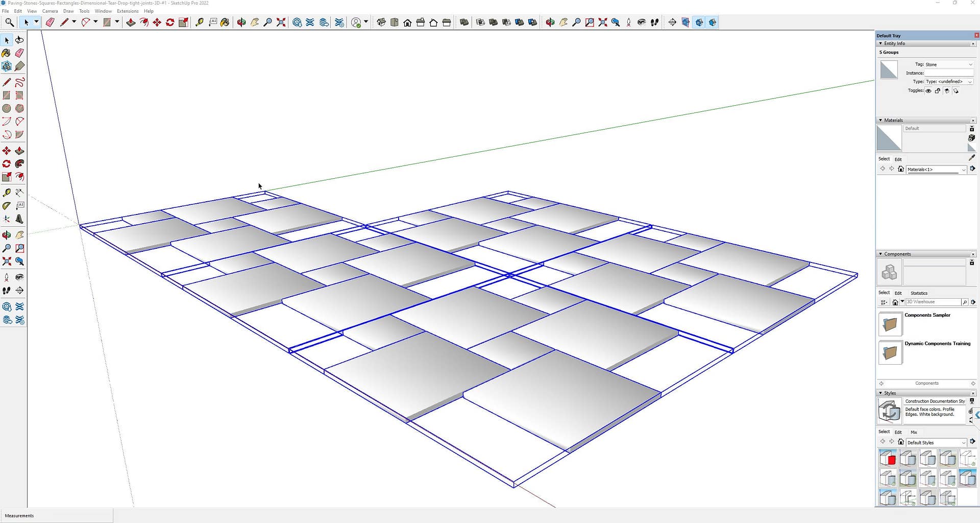Open the Extensions menu
This screenshot has width=980, height=523.
tap(128, 11)
